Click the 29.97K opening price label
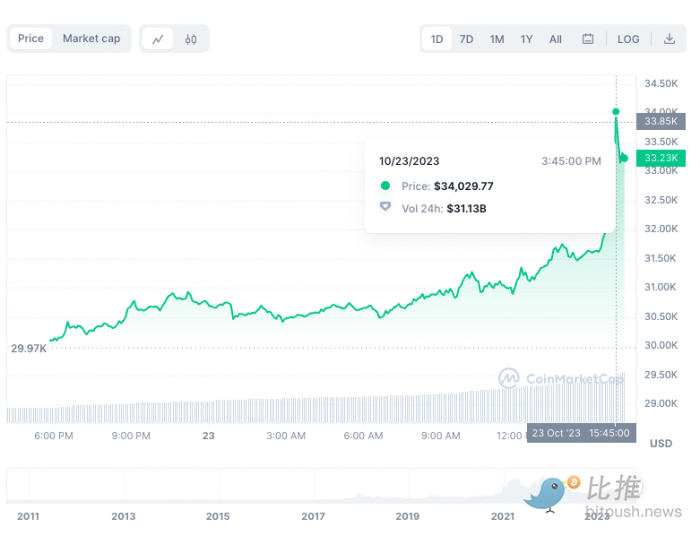The width and height of the screenshot is (700, 536). 29,348
